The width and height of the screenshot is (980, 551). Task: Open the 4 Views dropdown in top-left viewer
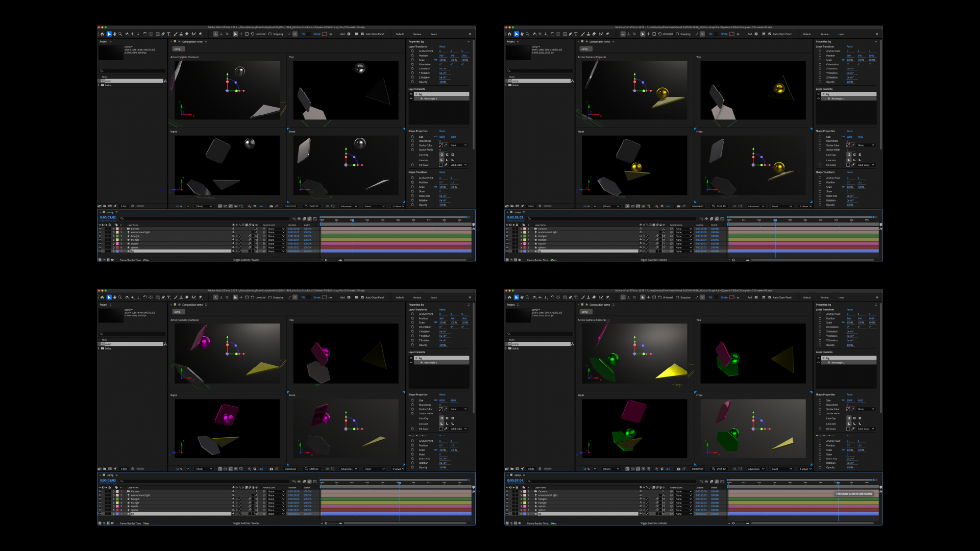coord(399,206)
